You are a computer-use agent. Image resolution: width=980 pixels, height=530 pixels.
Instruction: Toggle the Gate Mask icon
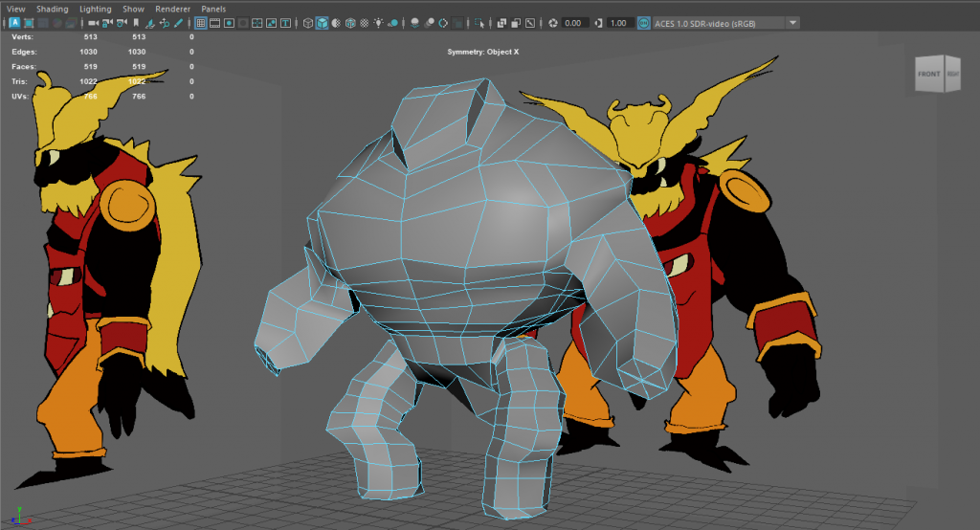(x=243, y=23)
